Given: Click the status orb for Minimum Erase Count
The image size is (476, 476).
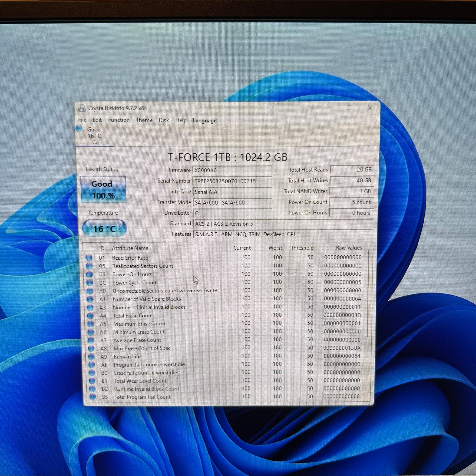Looking at the screenshot, I should pos(91,332).
